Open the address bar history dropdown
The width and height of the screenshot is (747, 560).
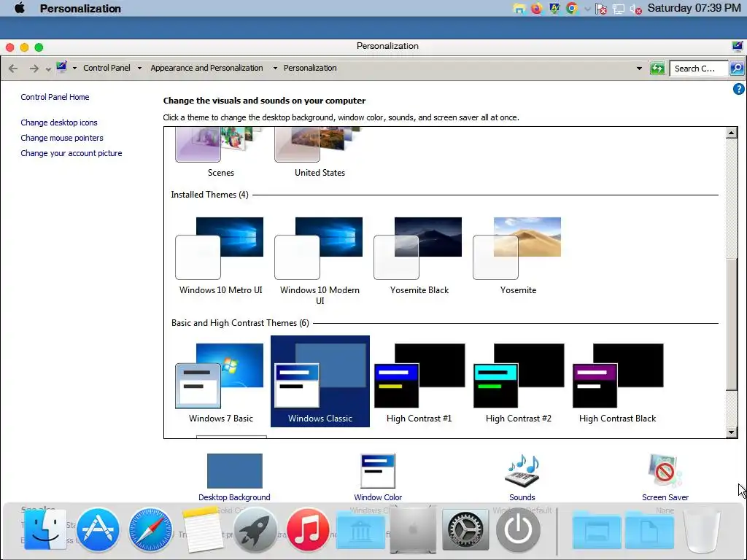click(639, 68)
